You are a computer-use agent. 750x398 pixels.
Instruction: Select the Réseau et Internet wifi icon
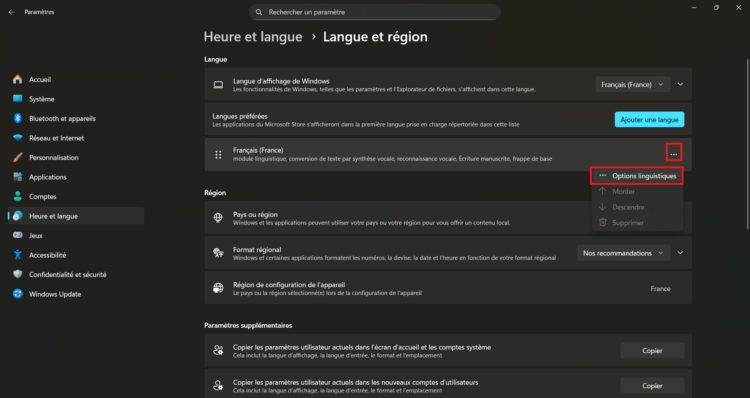coord(18,138)
